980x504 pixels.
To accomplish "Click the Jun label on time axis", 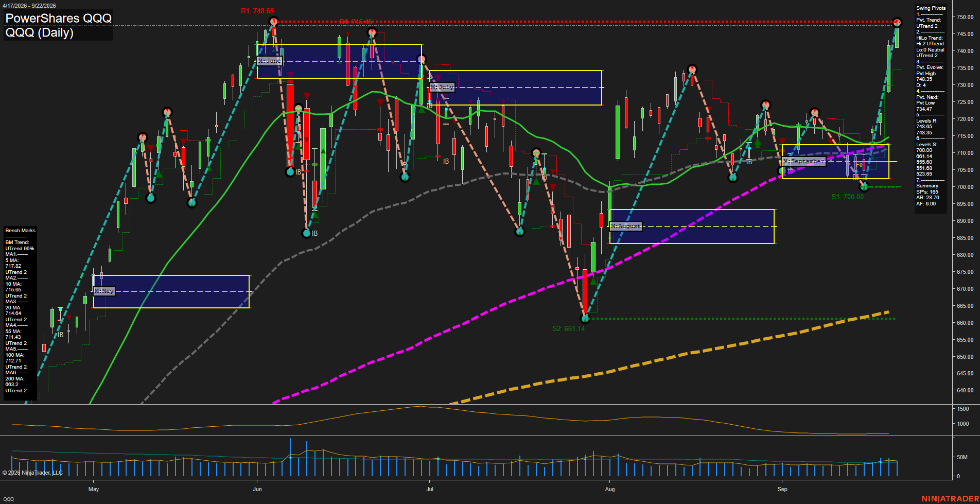I will 257,489.
